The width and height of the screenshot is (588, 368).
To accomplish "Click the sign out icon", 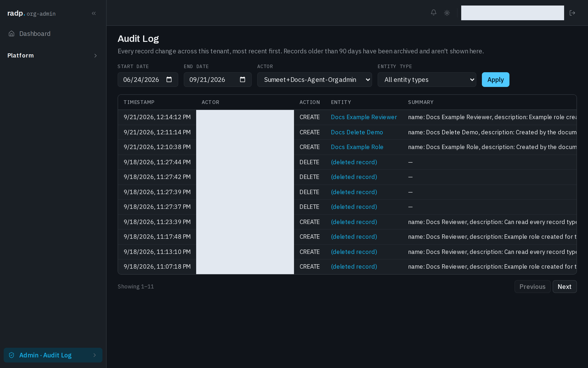I will point(572,13).
